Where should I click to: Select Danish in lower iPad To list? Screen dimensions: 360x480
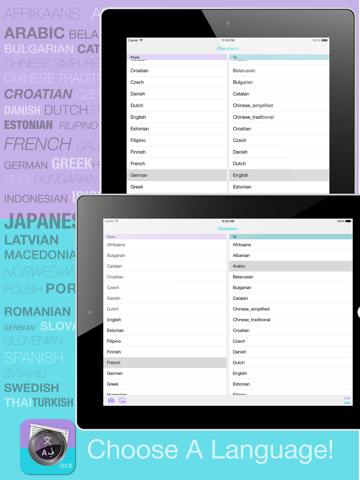click(291, 352)
